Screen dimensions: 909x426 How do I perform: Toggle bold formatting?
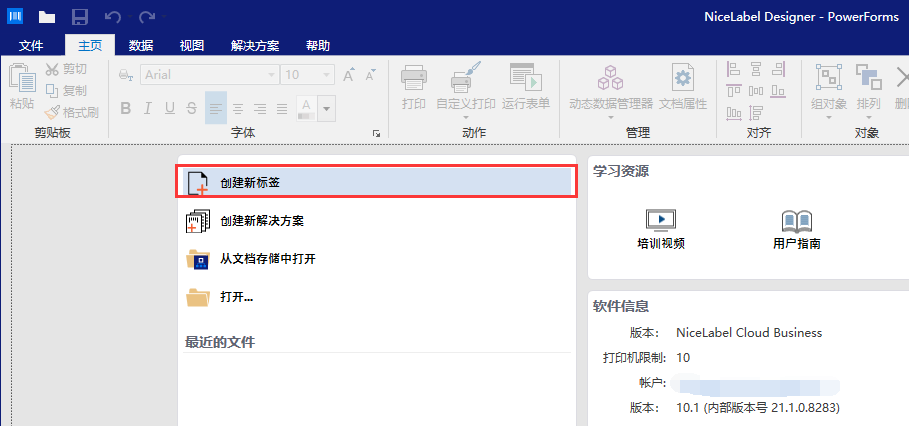126,109
